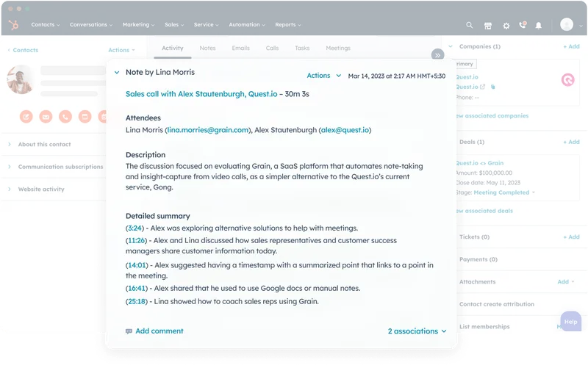Jump to the 14:01 timestamp
This screenshot has width=588, height=368.
pyautogui.click(x=137, y=265)
